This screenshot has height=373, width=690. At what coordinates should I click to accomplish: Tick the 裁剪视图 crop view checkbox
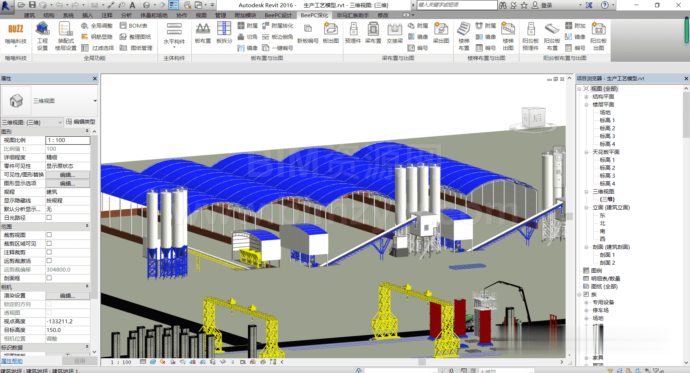tap(49, 235)
